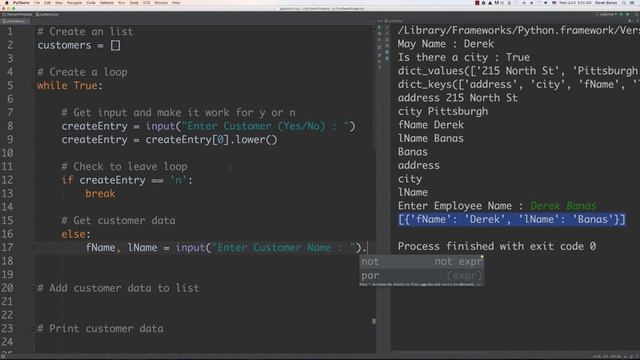The image size is (640, 360).
Task: Click the 'customers = []' line of code
Action: pos(79,45)
